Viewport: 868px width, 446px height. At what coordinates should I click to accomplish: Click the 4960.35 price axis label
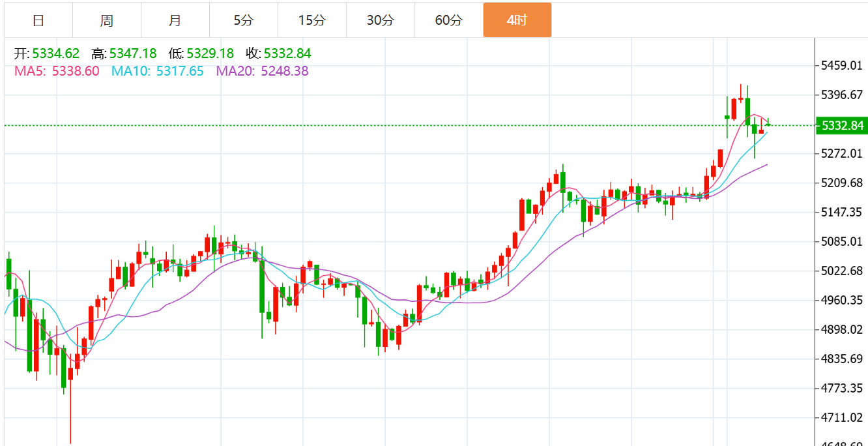pos(842,300)
